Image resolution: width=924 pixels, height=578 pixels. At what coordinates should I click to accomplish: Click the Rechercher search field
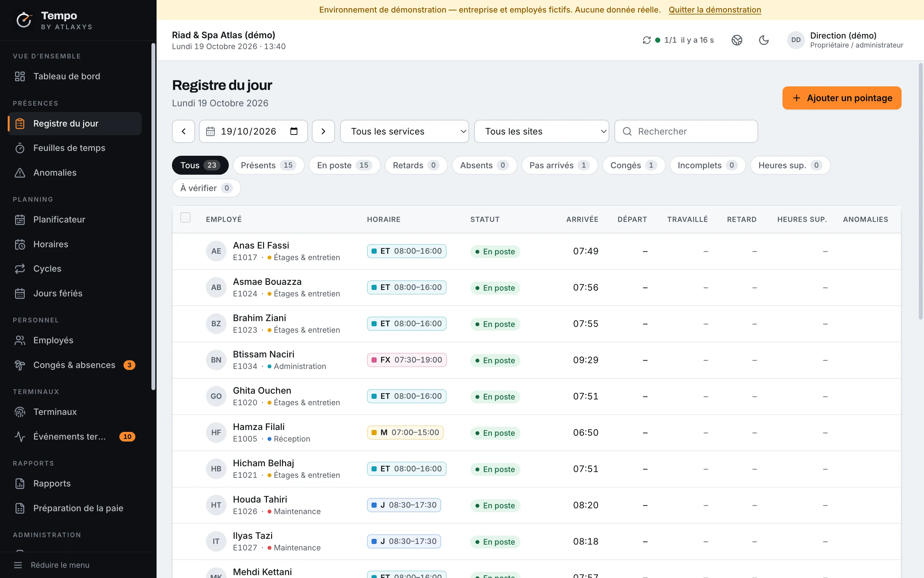click(x=686, y=132)
